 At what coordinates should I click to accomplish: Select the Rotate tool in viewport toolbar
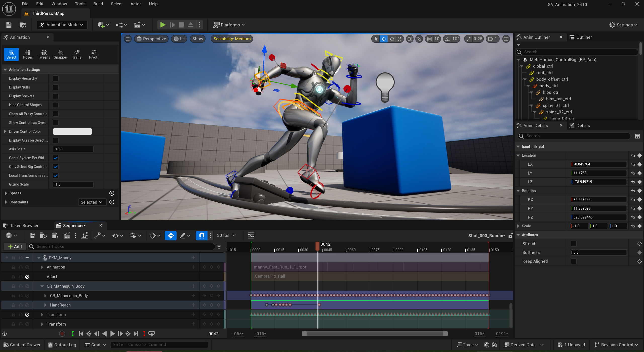pyautogui.click(x=392, y=39)
